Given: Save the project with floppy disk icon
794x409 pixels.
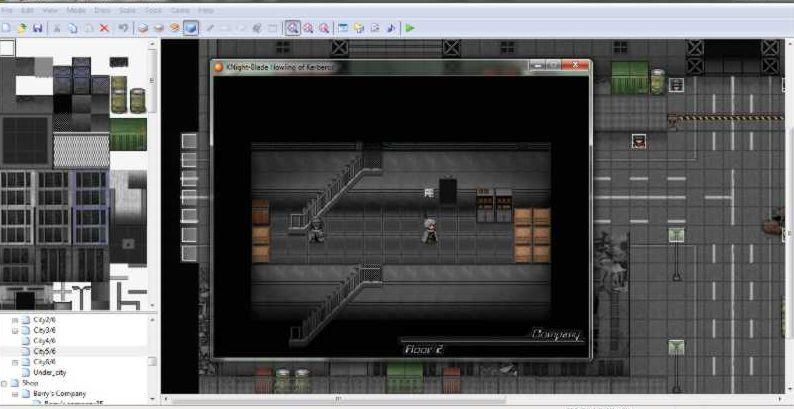Looking at the screenshot, I should pos(37,28).
